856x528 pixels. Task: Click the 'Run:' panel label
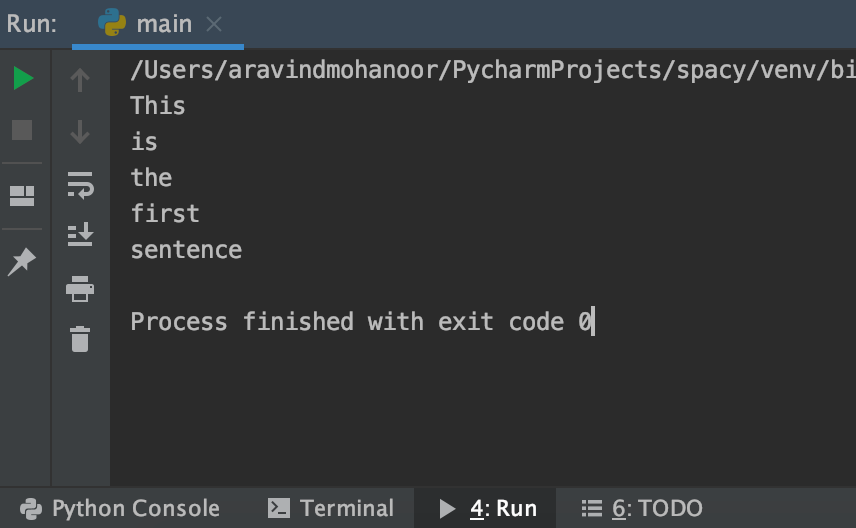[32, 23]
